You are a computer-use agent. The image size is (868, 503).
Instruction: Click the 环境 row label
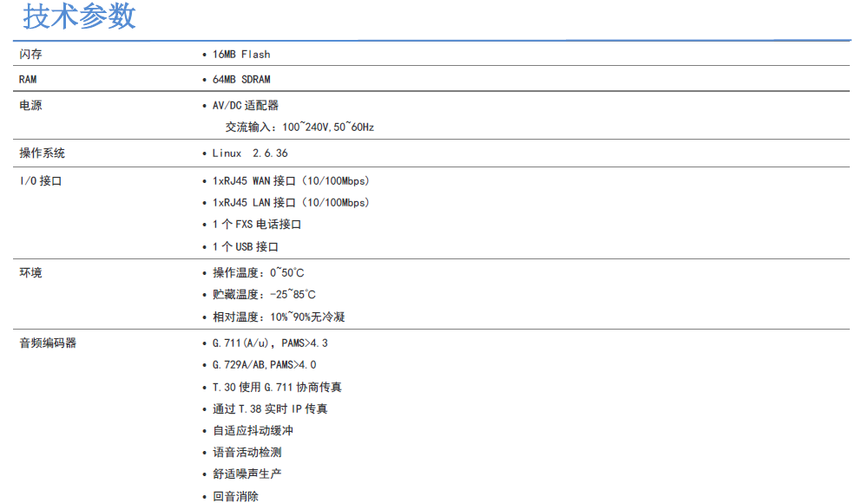tap(31, 273)
